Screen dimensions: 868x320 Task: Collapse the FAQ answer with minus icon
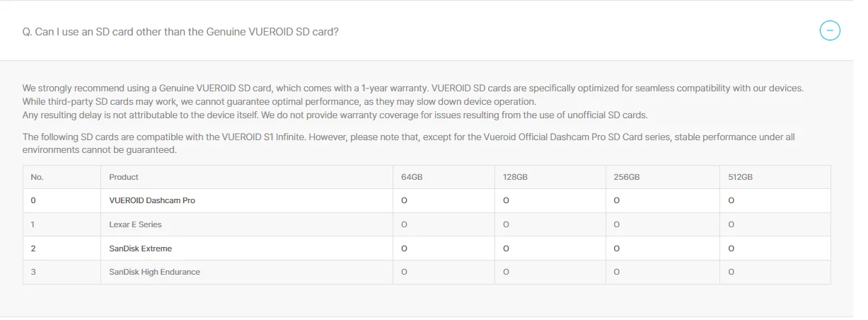coord(830,31)
